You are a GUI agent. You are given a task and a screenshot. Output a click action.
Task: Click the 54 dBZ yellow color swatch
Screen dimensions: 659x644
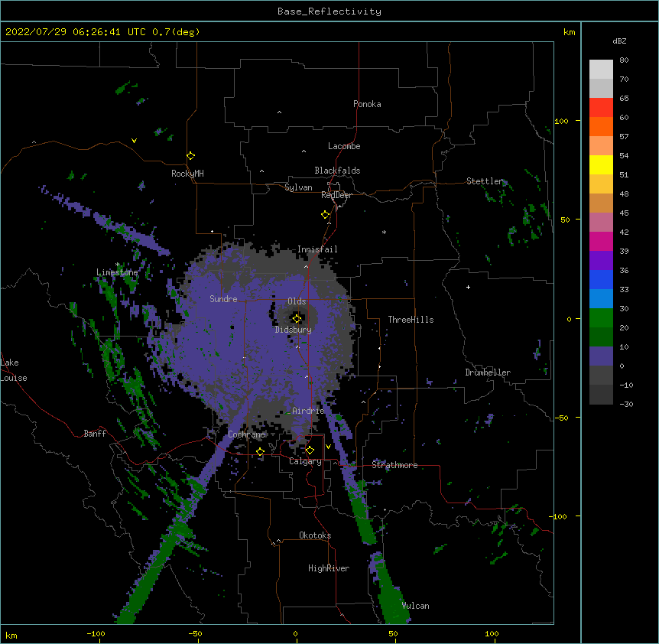click(601, 164)
